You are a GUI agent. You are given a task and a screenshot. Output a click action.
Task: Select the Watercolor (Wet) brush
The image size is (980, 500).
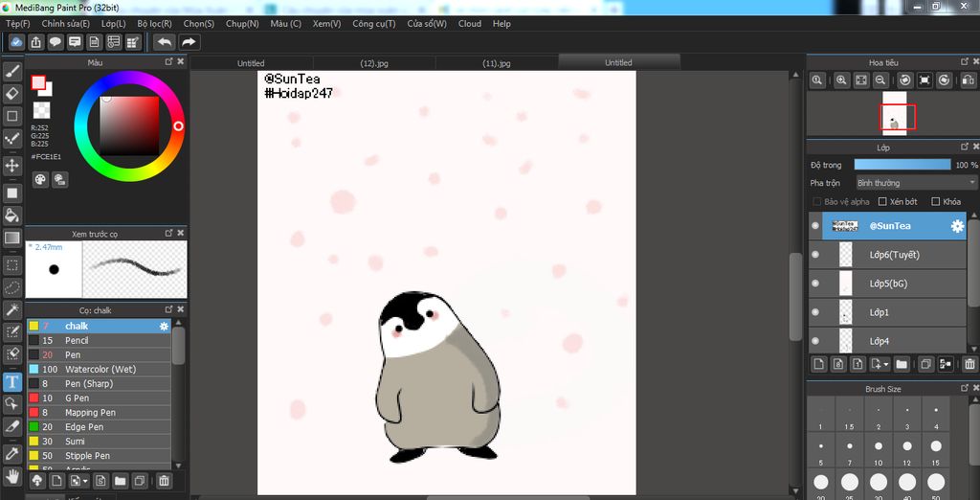click(x=99, y=369)
